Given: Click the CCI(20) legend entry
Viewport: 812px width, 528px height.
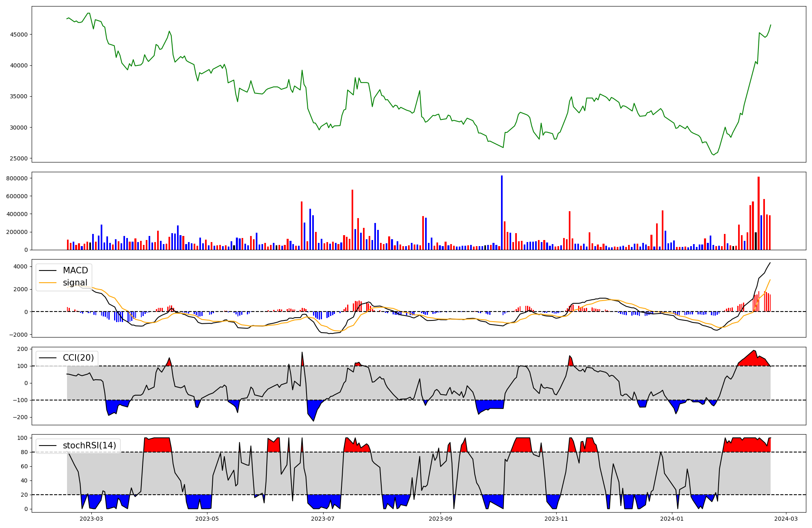Looking at the screenshot, I should (x=78, y=358).
